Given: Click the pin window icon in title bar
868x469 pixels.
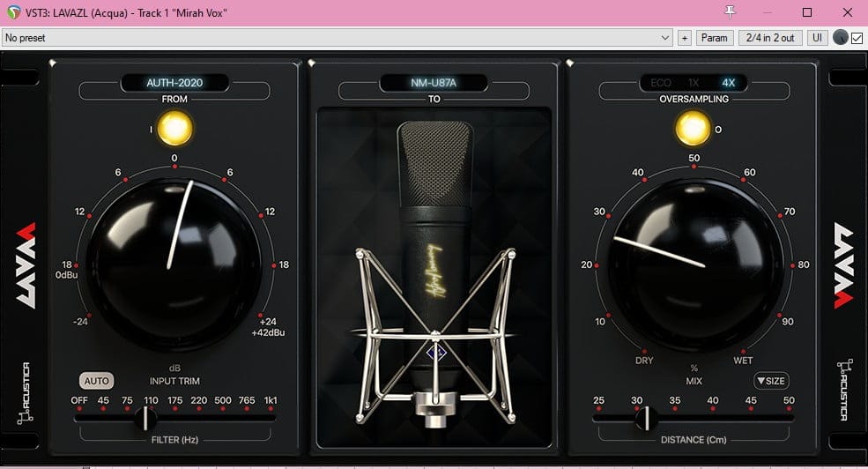Looking at the screenshot, I should coord(729,12).
